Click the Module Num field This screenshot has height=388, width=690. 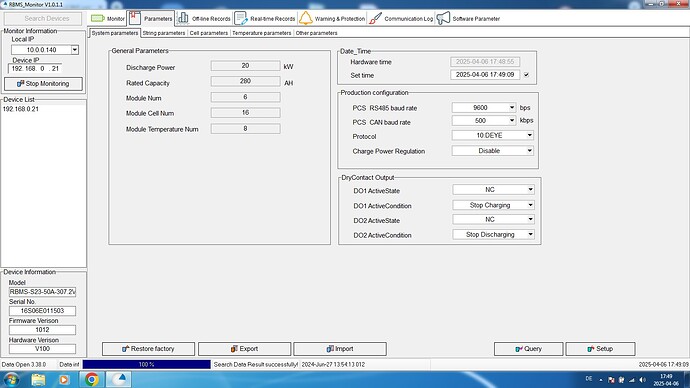point(245,97)
